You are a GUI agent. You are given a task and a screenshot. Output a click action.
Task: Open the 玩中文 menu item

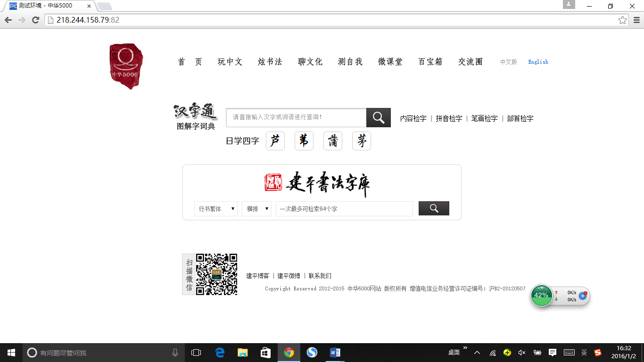click(230, 62)
